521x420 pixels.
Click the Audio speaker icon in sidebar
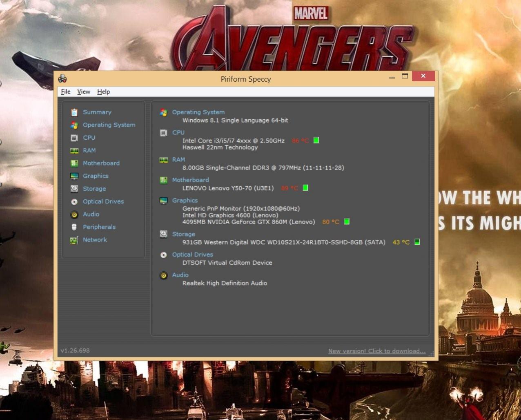(x=74, y=214)
